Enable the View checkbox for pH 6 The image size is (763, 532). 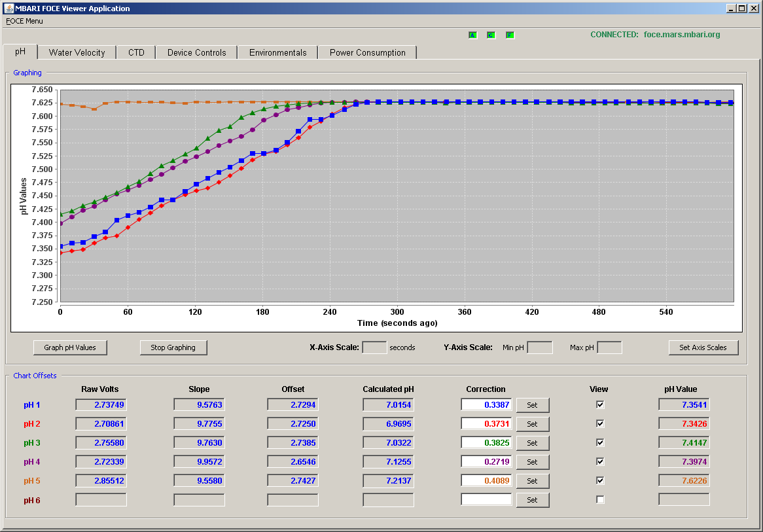pyautogui.click(x=600, y=499)
